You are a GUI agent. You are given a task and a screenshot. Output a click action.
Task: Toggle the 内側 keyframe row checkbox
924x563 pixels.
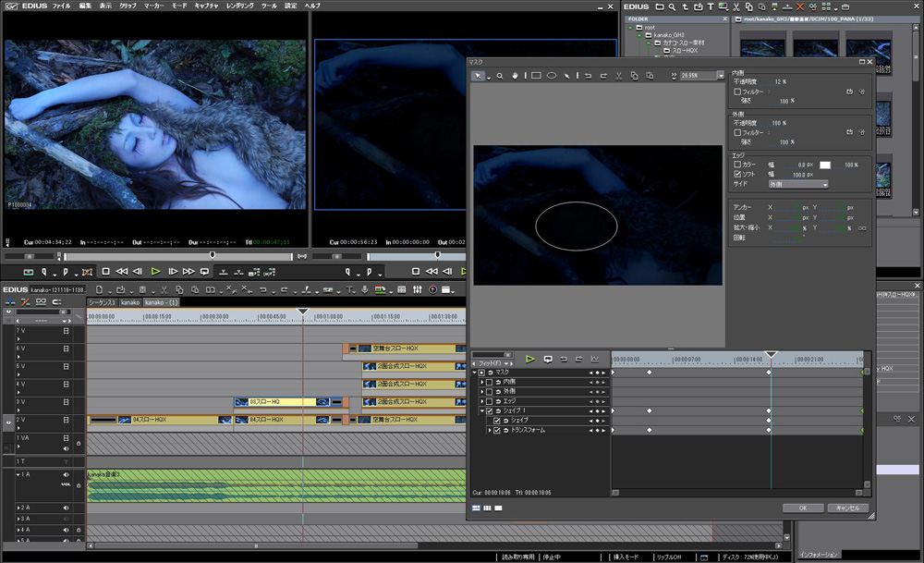pos(489,382)
